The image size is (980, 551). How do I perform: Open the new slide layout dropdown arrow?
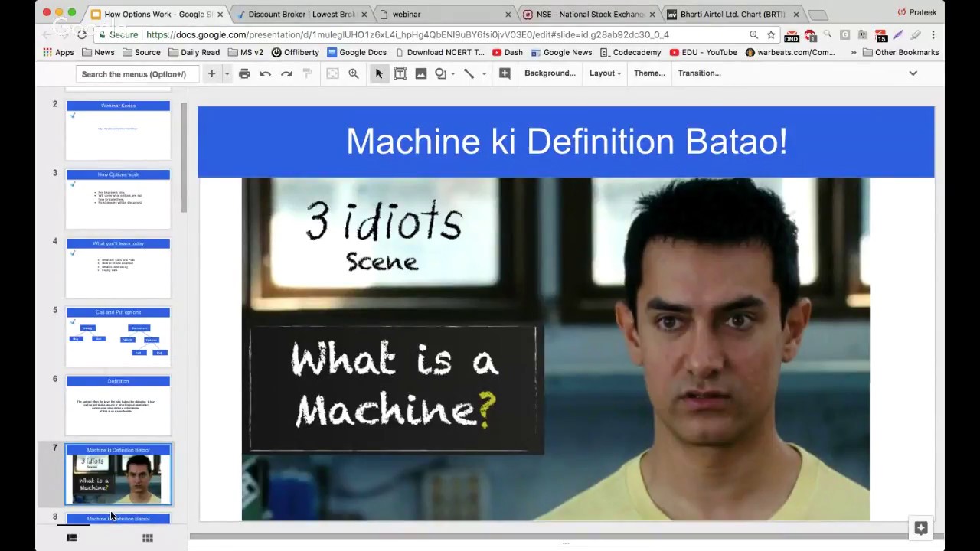pos(227,74)
